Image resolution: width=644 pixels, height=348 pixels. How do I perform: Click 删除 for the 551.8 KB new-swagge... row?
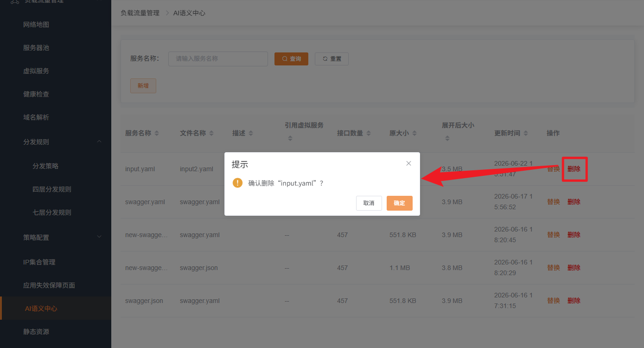[574, 235]
